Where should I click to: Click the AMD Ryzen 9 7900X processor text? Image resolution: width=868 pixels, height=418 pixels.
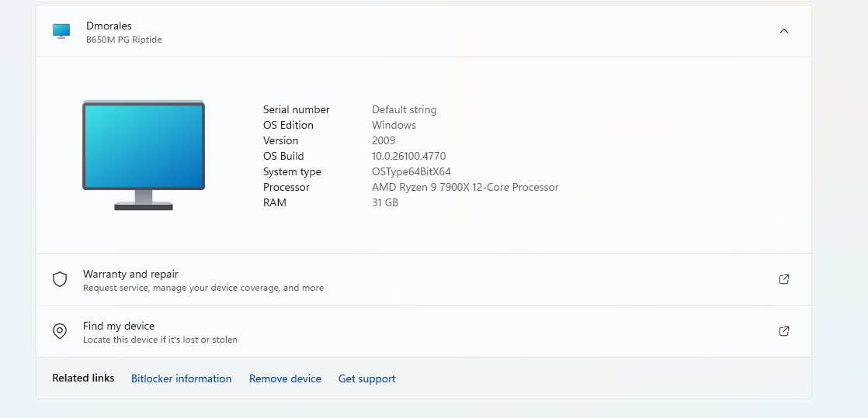click(465, 187)
